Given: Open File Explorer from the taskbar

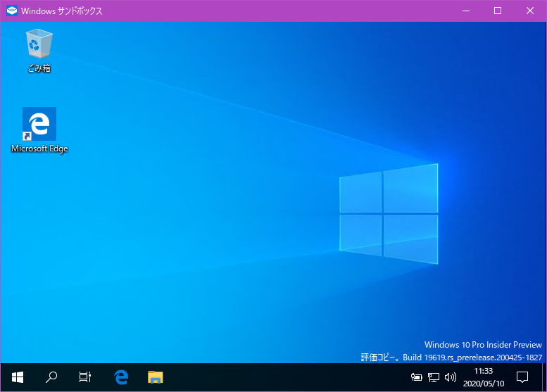Looking at the screenshot, I should pos(156,377).
